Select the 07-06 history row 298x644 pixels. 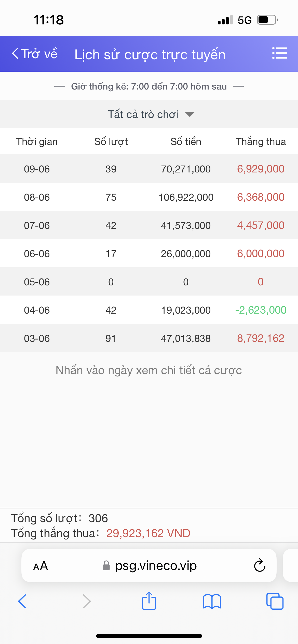tap(37, 225)
